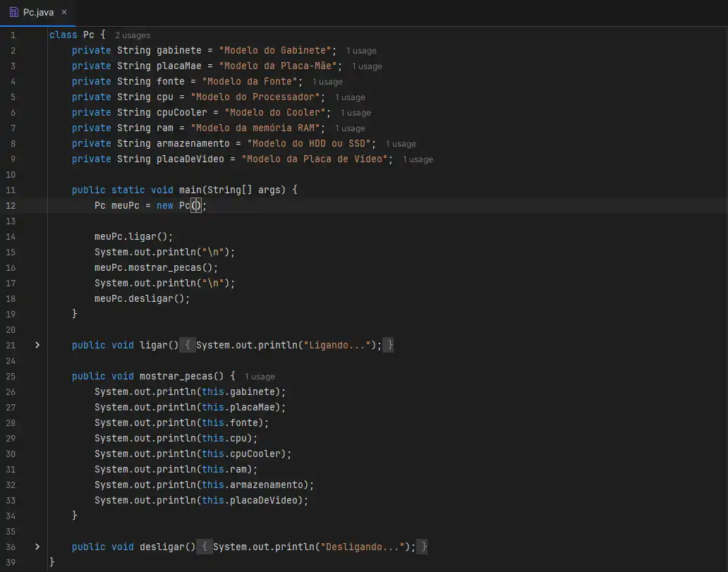Screen dimensions: 728x572
Task: Expand the folded ligar() method chevron
Action: click(x=37, y=345)
